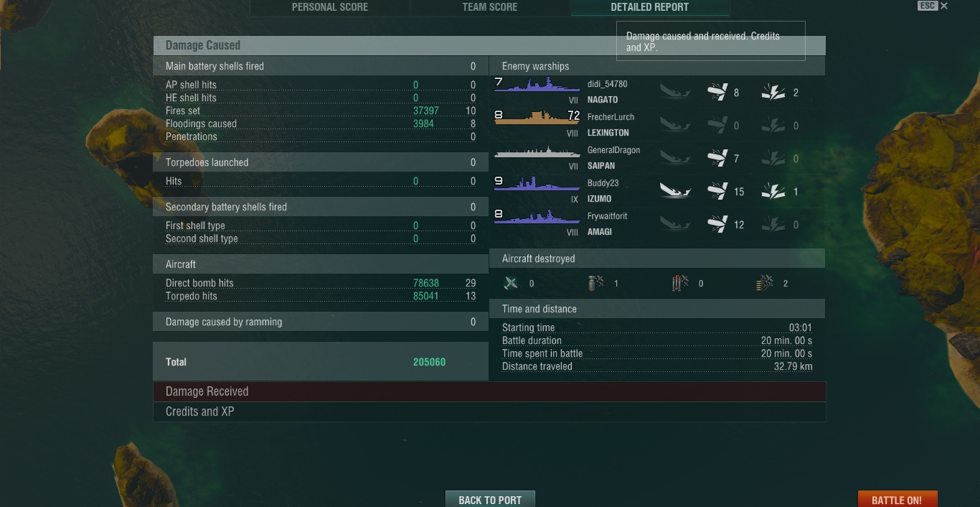Click the Amagi ship silhouette icon
Screen dimensions: 980x507
point(537,217)
